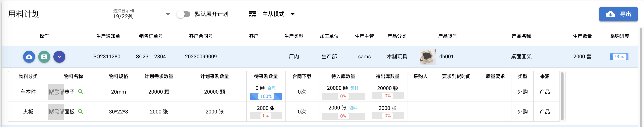Screen dimensions: 644x127
Task: Click the 主从模式 table layout icon
Action: [x=253, y=14]
